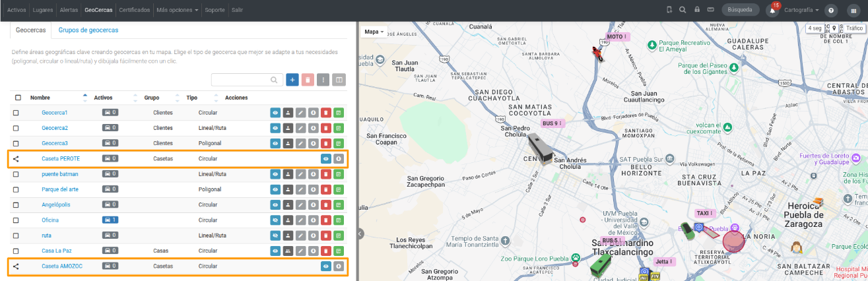Toggle visibility eye for Caseta AMOZOC
868x281 pixels.
pos(325,266)
